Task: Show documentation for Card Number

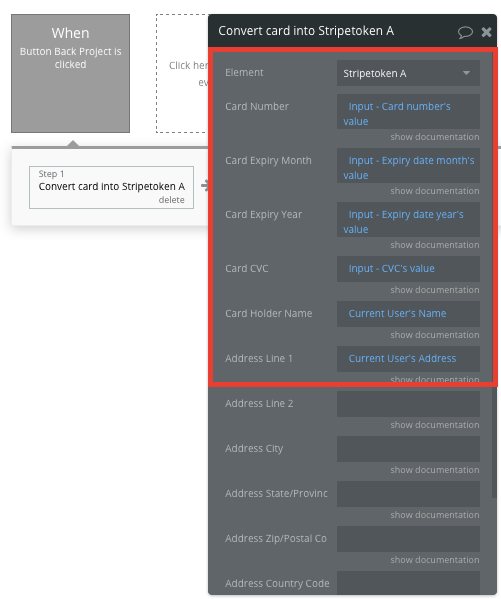Action: (435, 137)
